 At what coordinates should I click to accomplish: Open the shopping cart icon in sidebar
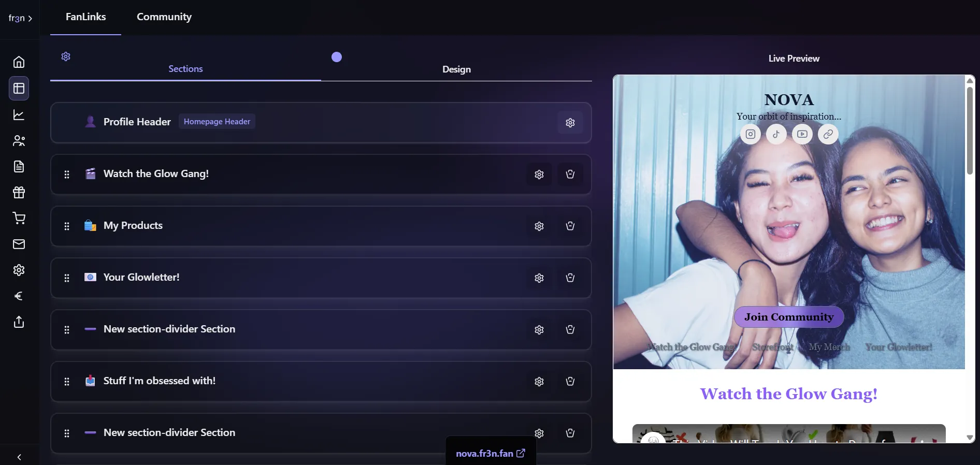coord(19,219)
